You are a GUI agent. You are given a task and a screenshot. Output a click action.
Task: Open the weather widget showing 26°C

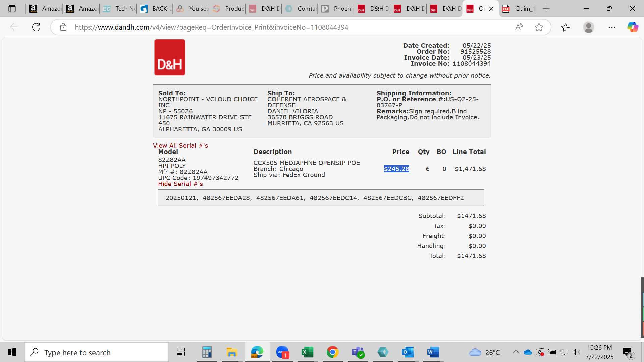tap(484, 352)
